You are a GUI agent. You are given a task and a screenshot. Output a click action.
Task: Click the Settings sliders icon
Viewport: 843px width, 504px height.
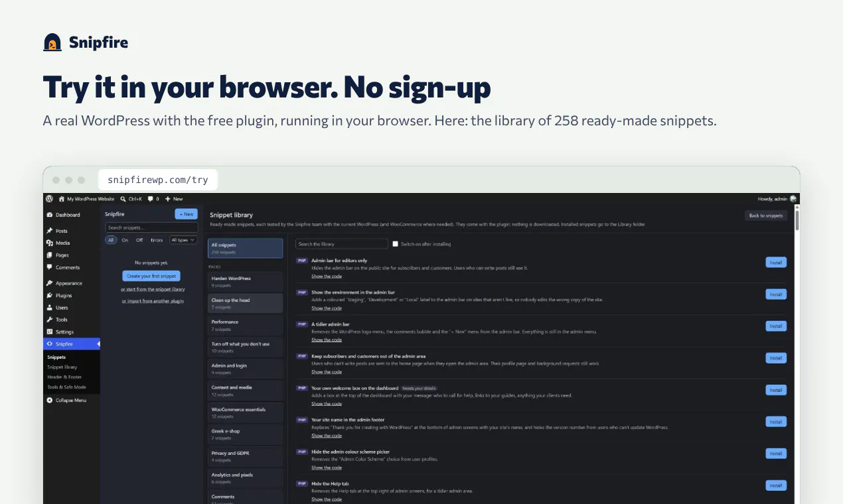coord(50,332)
